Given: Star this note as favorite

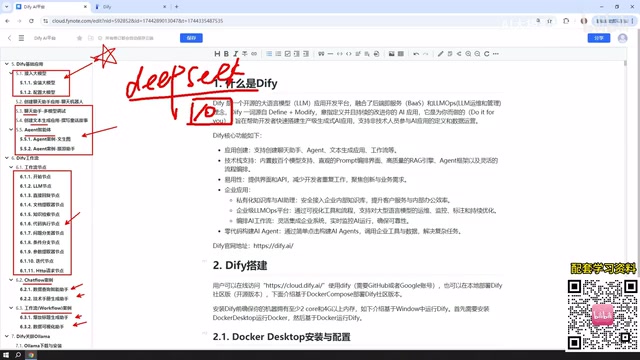Looking at the screenshot, I should click(x=79, y=38).
